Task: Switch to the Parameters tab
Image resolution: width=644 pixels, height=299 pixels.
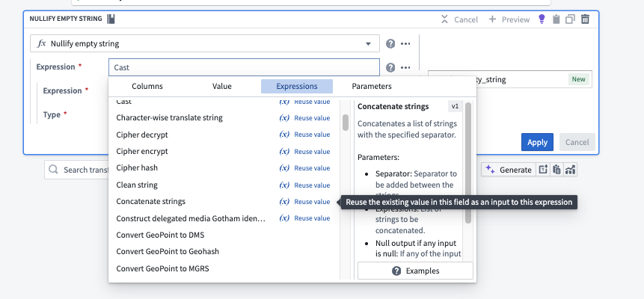Action: [372, 86]
